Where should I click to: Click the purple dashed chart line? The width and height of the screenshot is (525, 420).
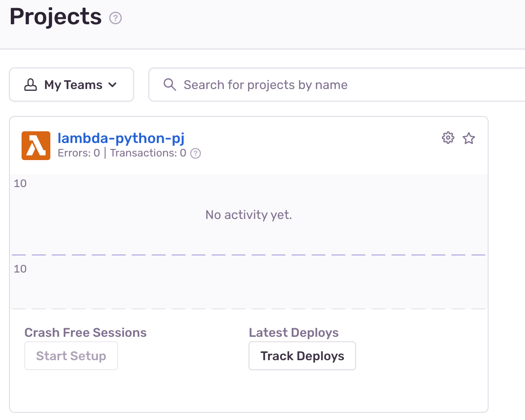[x=249, y=255]
